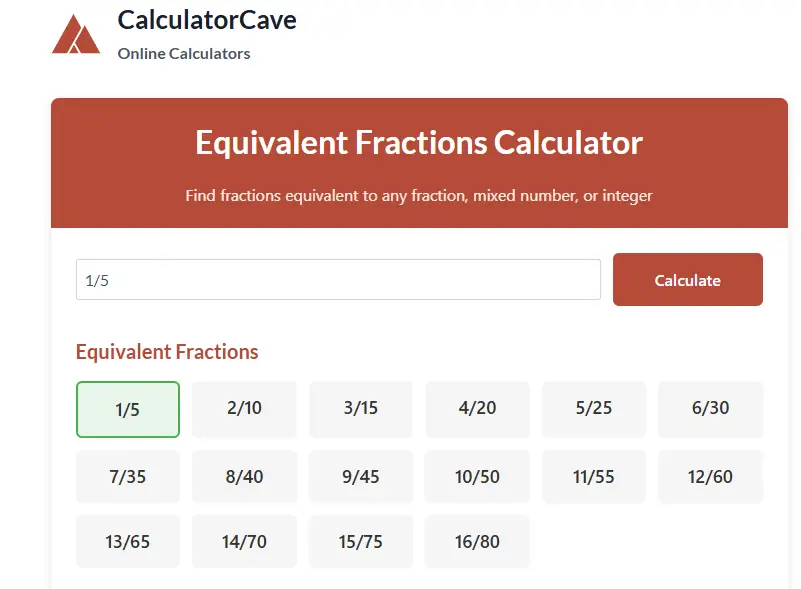Click the 3/15 fraction tile
Viewport: 801px width, 589px height.
[x=360, y=409]
